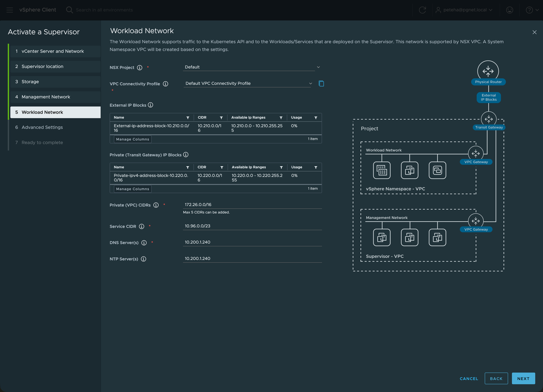Open the hamburger navigation menu
The height and width of the screenshot is (392, 543).
click(10, 10)
